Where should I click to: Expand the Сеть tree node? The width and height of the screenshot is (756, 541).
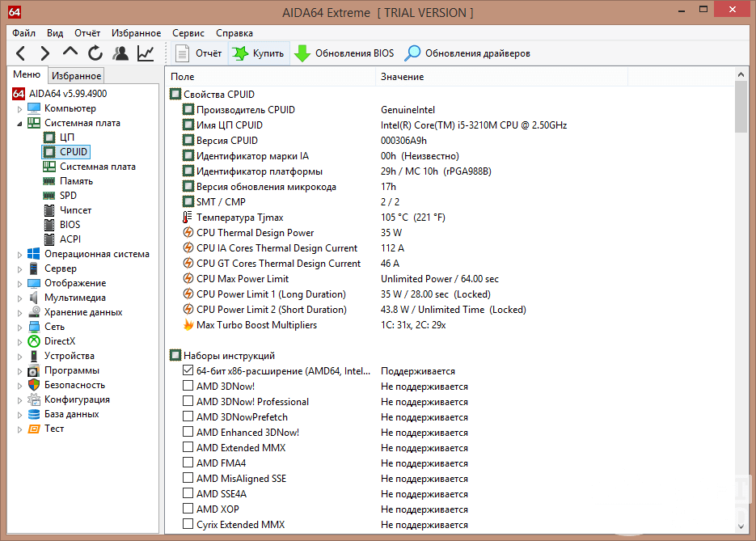tap(19, 328)
